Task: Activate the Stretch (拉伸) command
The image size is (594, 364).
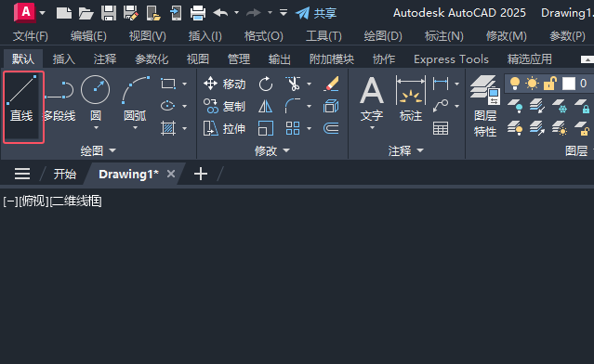Action: pyautogui.click(x=224, y=129)
